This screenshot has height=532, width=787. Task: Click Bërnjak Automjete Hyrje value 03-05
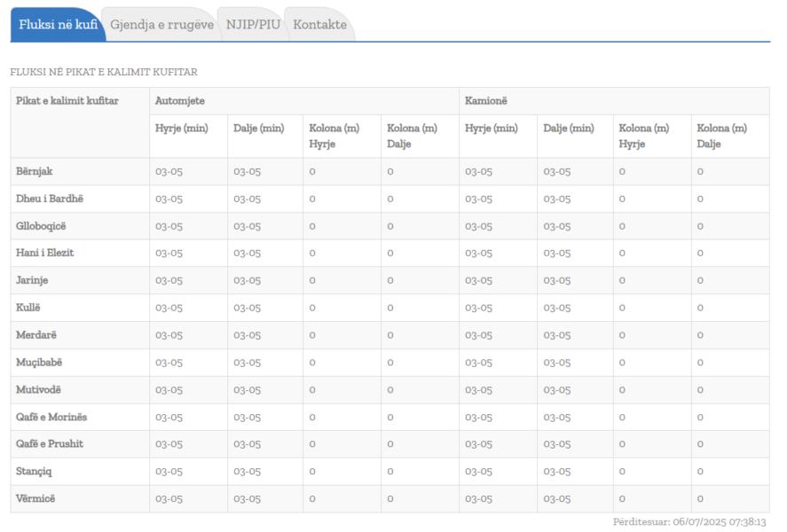click(169, 171)
